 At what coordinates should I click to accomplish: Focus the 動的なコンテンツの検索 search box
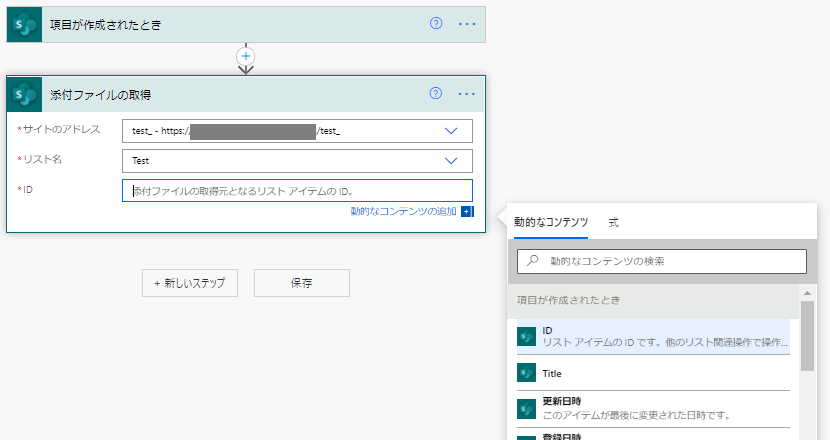[662, 261]
